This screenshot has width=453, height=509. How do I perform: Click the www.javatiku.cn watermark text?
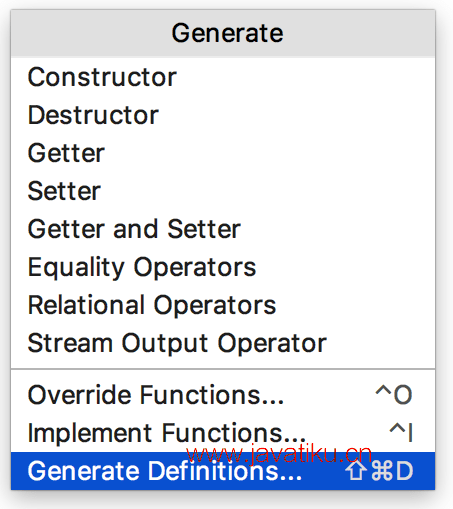279,454
